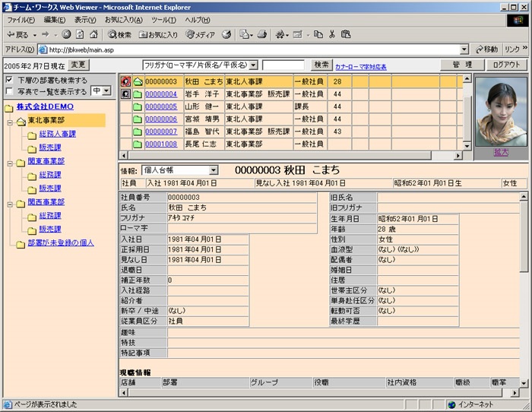Screen dimensions: 532x412
Task: Click the 検索 search button next to input
Action: [321, 65]
